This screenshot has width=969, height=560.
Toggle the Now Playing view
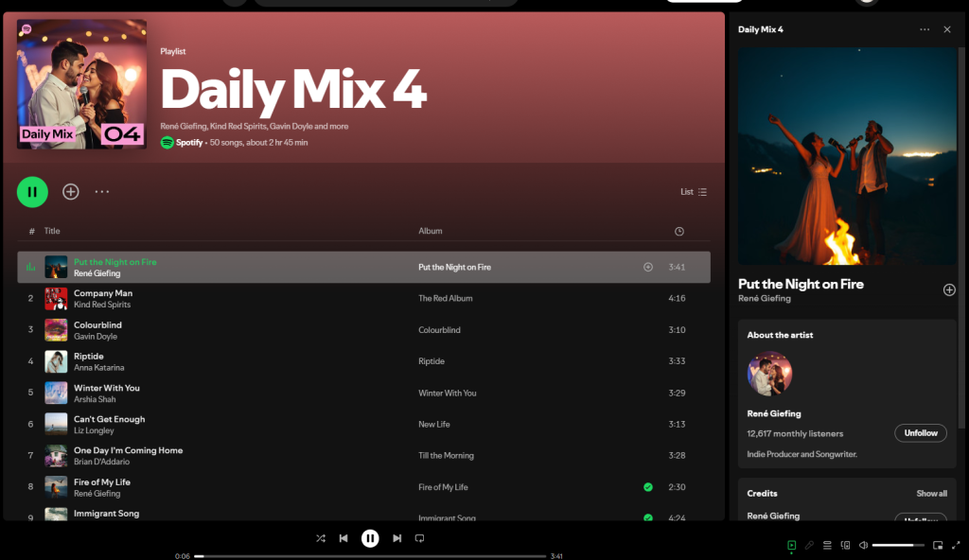(x=792, y=545)
